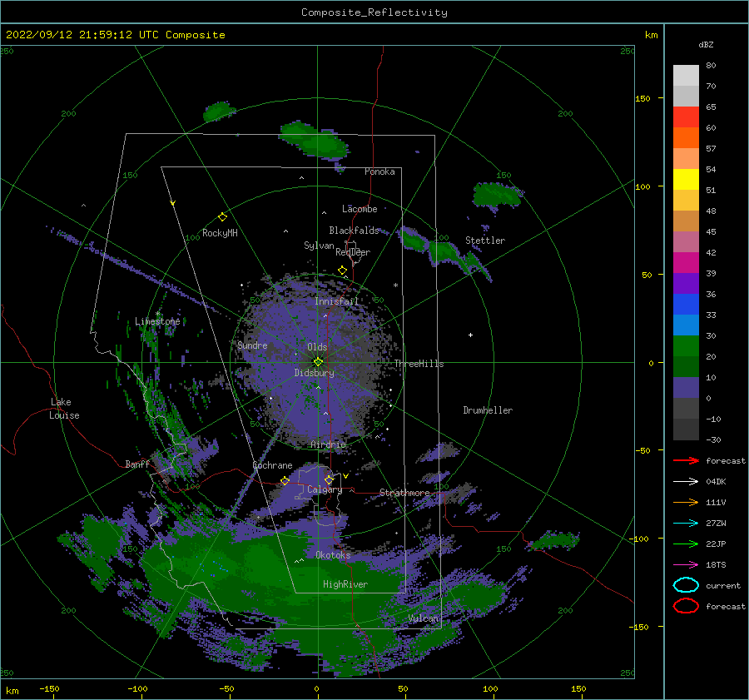Click the Airdrie label
The image size is (749, 700).
coord(328,444)
